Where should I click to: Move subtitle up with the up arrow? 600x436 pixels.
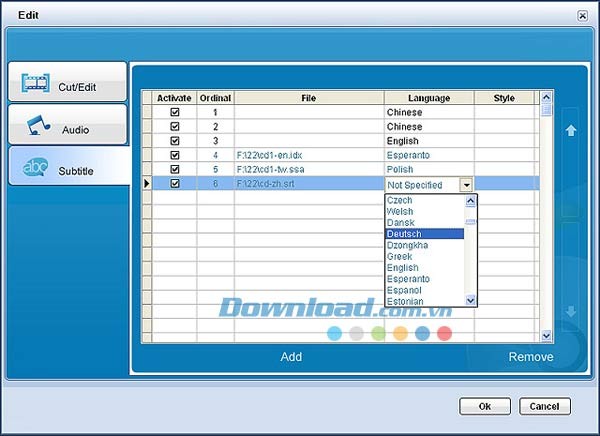click(x=571, y=130)
